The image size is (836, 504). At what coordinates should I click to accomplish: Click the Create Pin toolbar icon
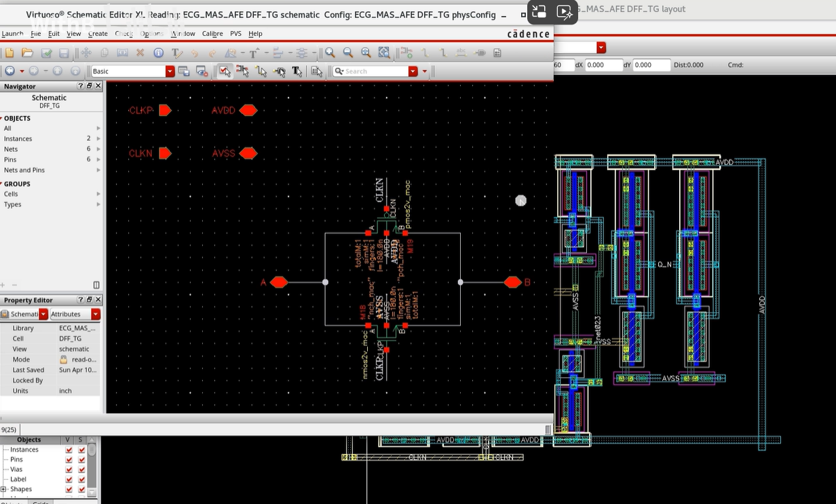480,52
